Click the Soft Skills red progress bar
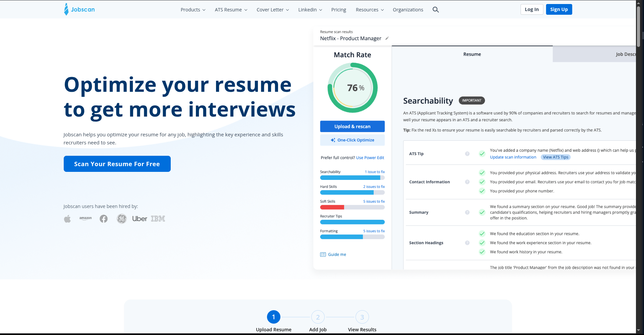The image size is (644, 335). click(x=332, y=207)
